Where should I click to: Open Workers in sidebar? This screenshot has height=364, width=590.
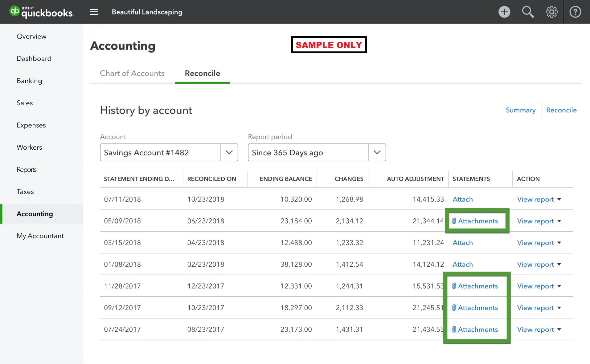coord(29,147)
